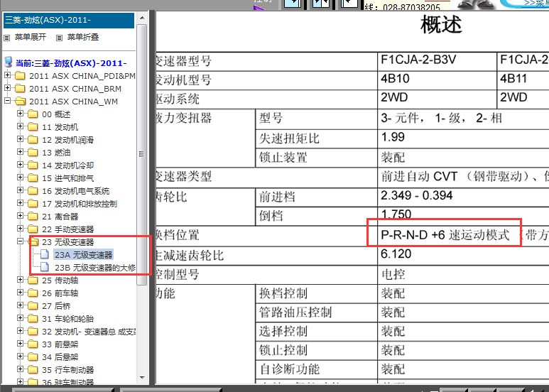549x392 pixels.
Task: Click the 概述 page heading
Action: coord(441,25)
